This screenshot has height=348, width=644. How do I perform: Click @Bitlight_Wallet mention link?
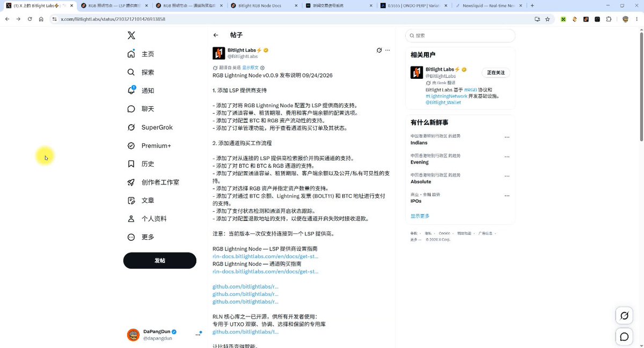click(x=443, y=102)
